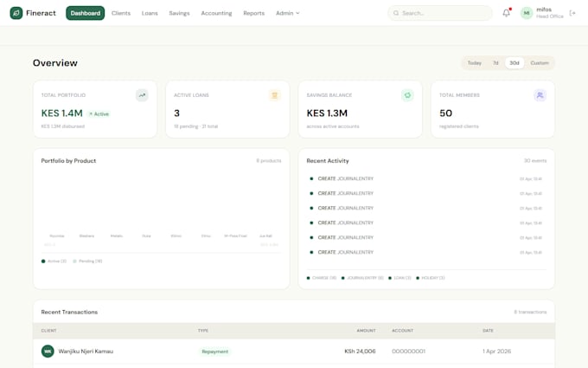Click the 'registered clients' caption

click(x=459, y=126)
